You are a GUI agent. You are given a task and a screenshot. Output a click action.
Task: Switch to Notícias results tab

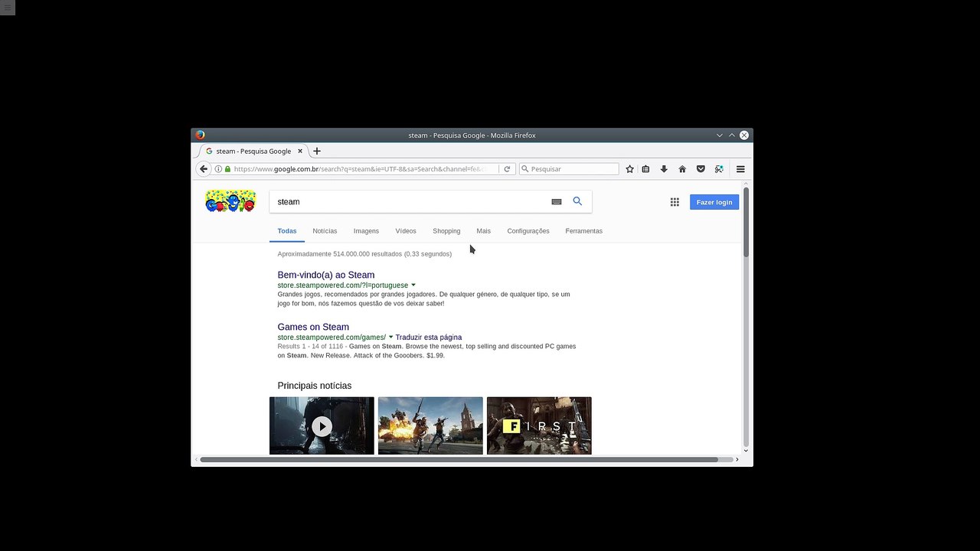coord(325,231)
